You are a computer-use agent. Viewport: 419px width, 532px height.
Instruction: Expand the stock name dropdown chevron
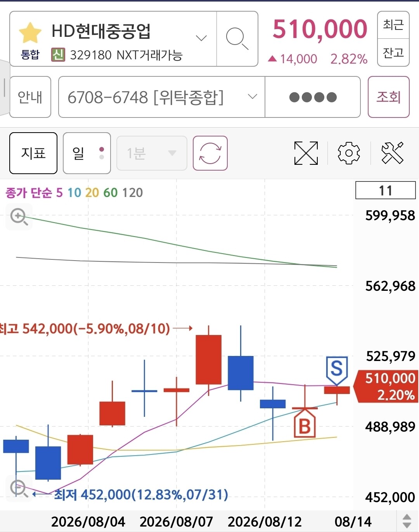click(201, 38)
